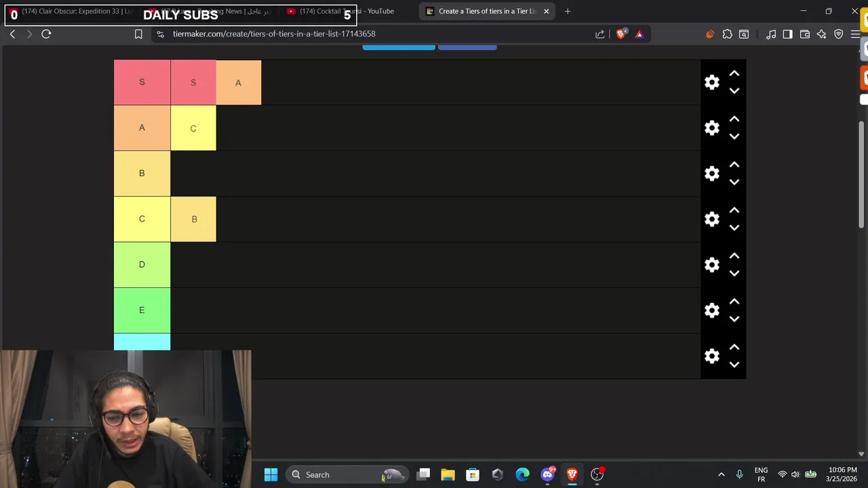The width and height of the screenshot is (868, 488).
Task: Toggle the browser sidebar panel
Action: [787, 34]
